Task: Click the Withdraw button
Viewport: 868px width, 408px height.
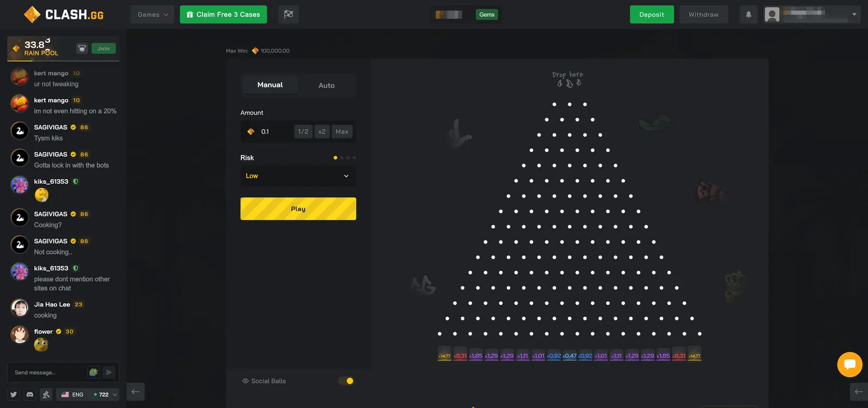Action: (x=704, y=15)
